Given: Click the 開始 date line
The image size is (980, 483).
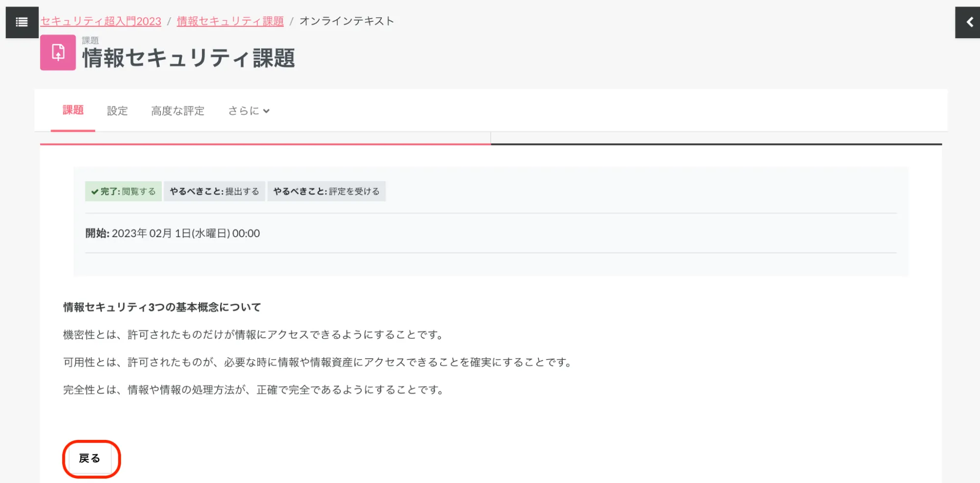Looking at the screenshot, I should [x=173, y=233].
